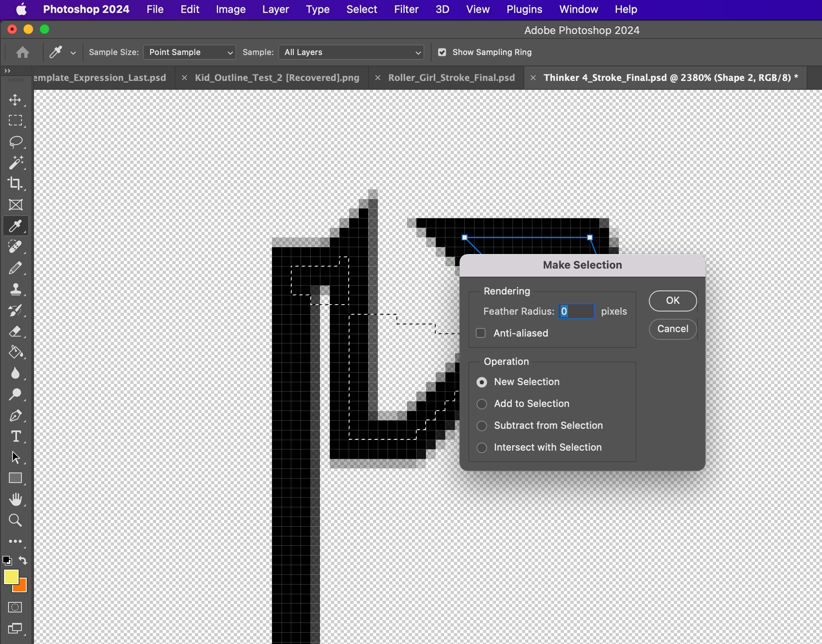The image size is (822, 644).
Task: Click the yellow foreground color swatch
Action: click(x=11, y=576)
